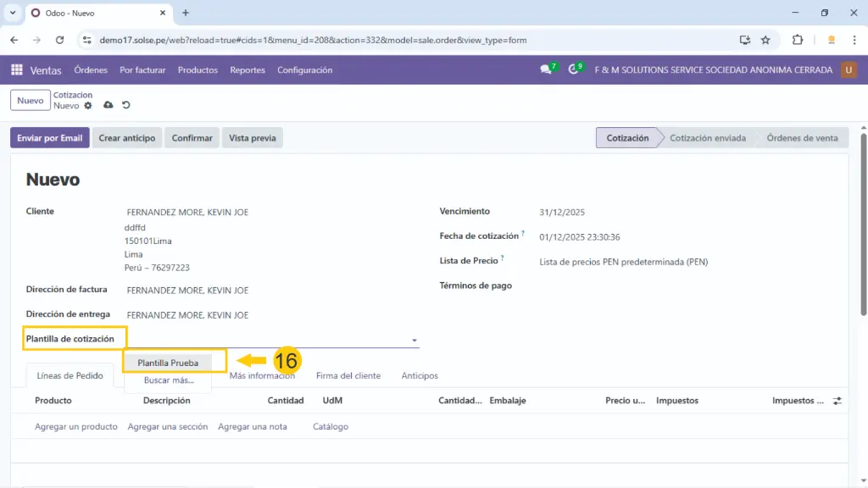
Task: Click the gear actions icon beside Nuevo
Action: pyautogui.click(x=88, y=106)
